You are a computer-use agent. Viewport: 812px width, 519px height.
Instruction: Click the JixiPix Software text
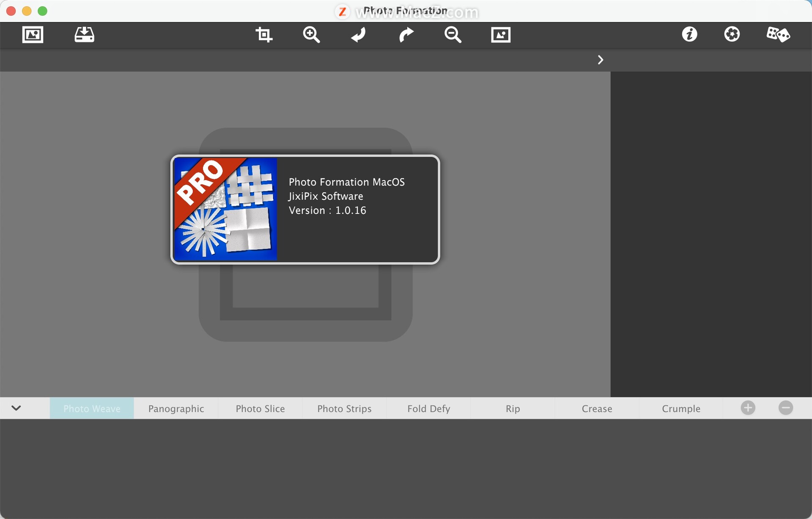point(326,196)
